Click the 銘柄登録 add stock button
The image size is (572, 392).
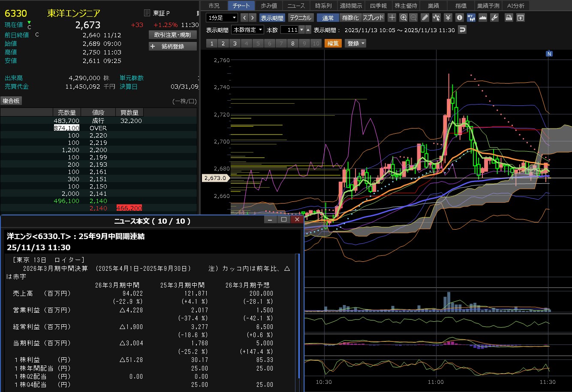pyautogui.click(x=173, y=46)
